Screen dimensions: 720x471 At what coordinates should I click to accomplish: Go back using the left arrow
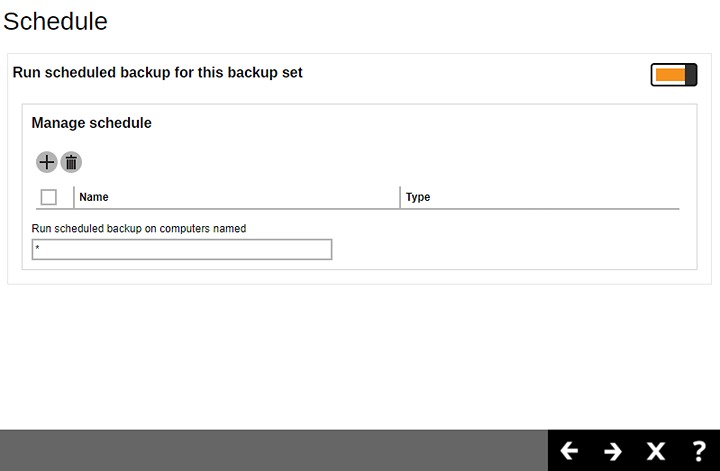click(569, 451)
